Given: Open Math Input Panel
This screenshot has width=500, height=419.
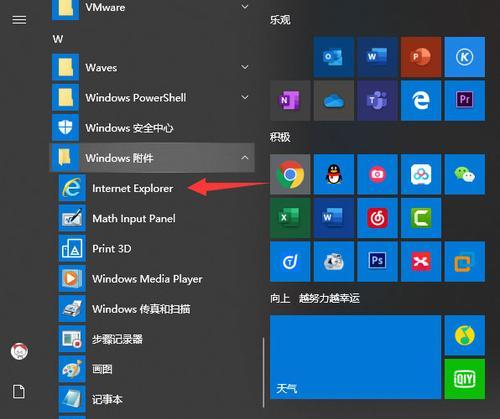Looking at the screenshot, I should tap(152, 218).
